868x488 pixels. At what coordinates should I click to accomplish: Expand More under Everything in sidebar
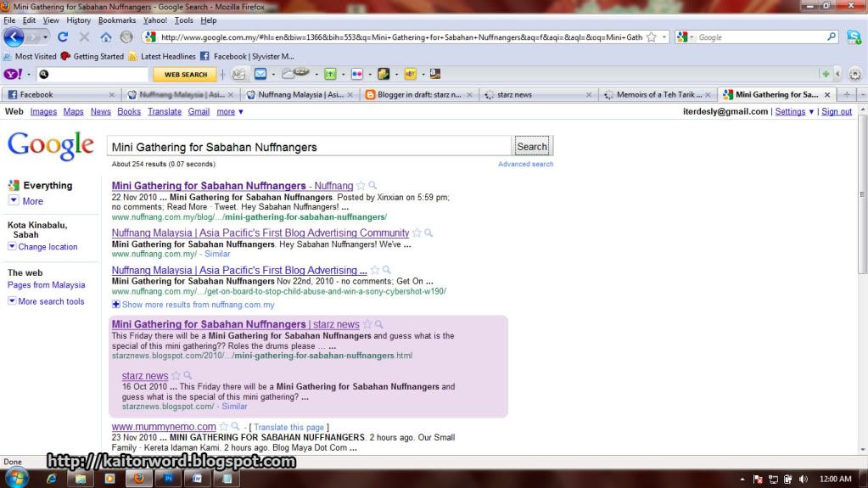coord(26,201)
